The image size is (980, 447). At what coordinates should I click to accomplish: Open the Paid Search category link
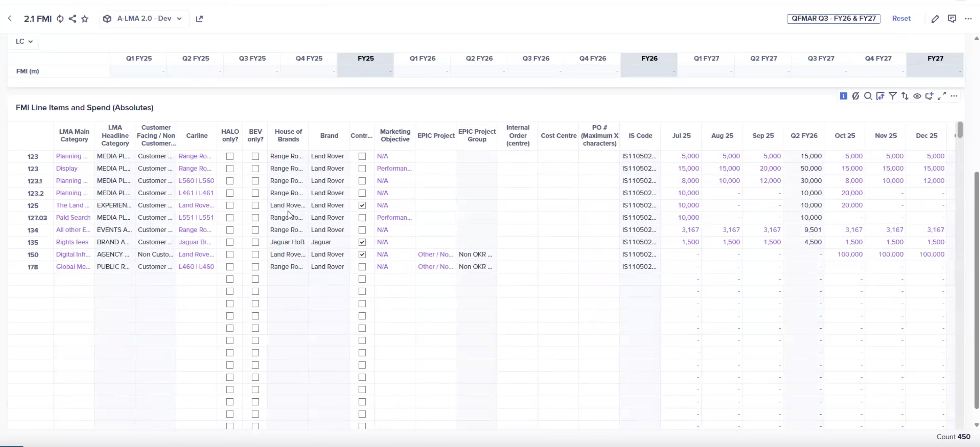tap(73, 217)
